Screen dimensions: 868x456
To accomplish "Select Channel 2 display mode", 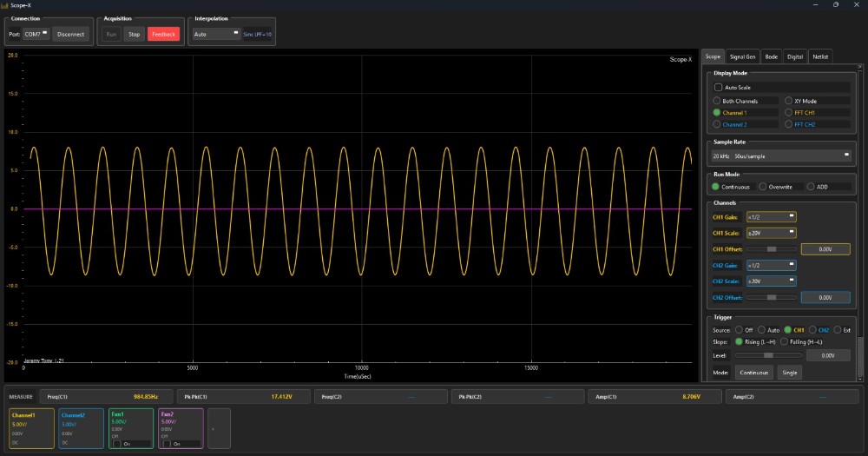I will (716, 124).
